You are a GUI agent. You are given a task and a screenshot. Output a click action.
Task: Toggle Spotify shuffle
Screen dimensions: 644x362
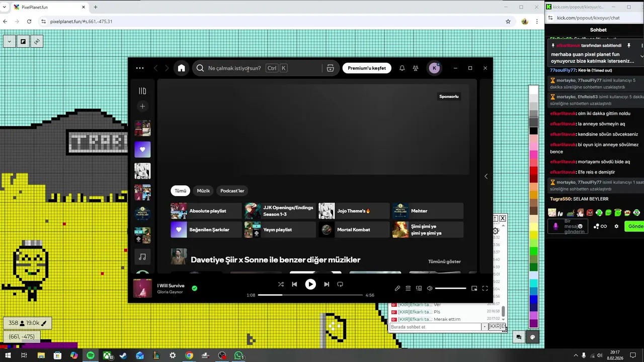pyautogui.click(x=281, y=284)
